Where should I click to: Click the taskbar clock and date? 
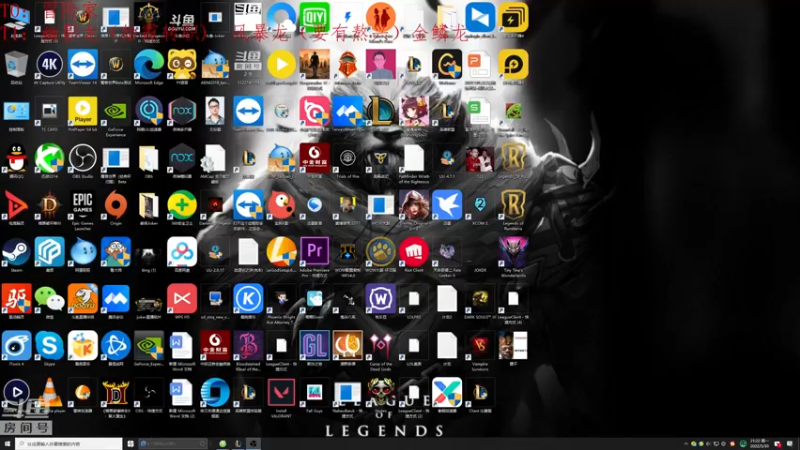click(759, 443)
